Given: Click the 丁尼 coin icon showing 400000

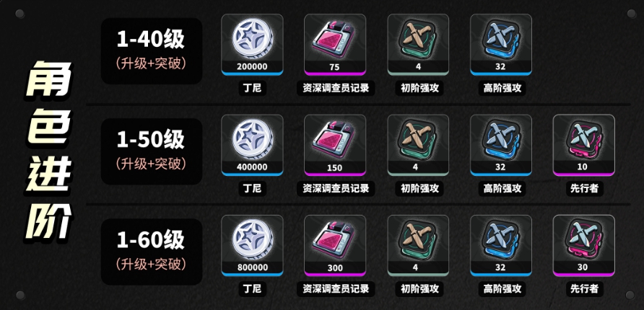Looking at the screenshot, I should pos(252,145).
